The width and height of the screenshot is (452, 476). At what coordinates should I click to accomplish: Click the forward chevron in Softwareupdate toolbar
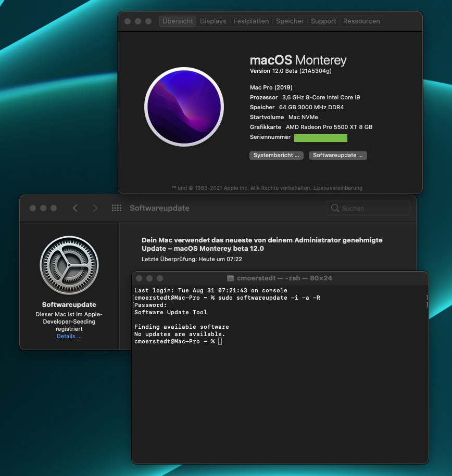pos(95,208)
